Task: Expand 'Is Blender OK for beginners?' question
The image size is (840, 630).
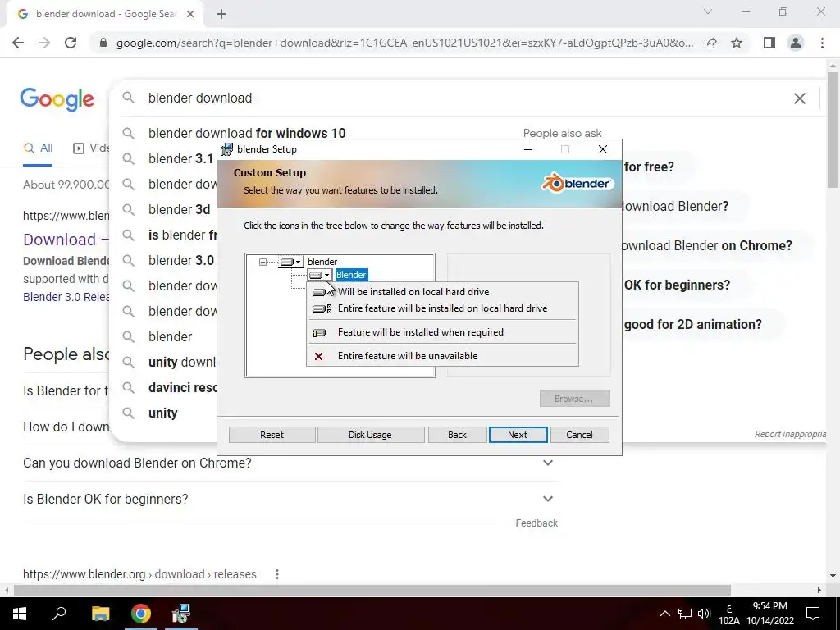Action: pyautogui.click(x=290, y=499)
